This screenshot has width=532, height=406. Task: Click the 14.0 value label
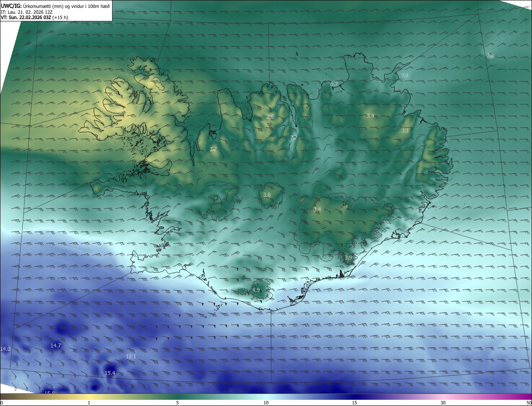click(5, 349)
